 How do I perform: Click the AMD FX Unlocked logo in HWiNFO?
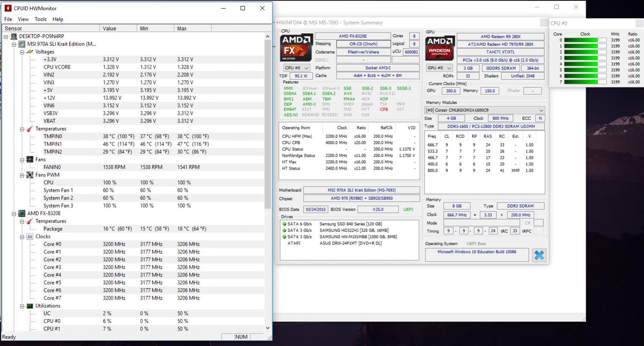pos(296,48)
